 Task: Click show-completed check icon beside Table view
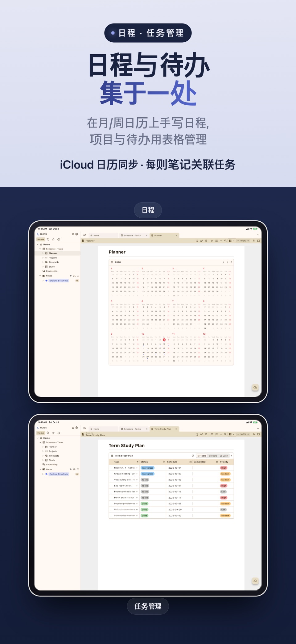tap(193, 456)
